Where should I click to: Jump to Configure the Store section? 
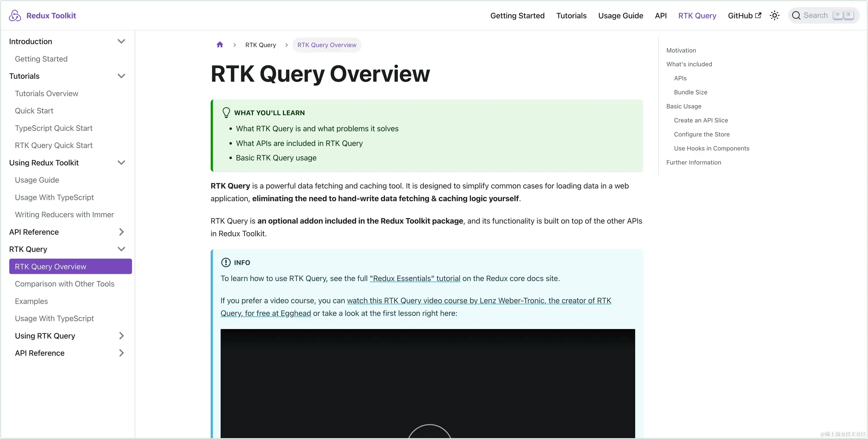[702, 134]
